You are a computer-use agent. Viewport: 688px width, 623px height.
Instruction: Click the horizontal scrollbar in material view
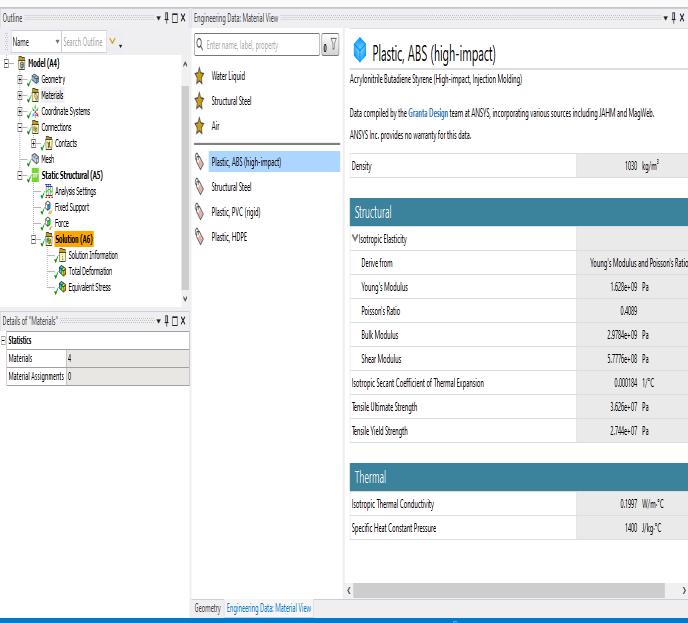pyautogui.click(x=509, y=590)
